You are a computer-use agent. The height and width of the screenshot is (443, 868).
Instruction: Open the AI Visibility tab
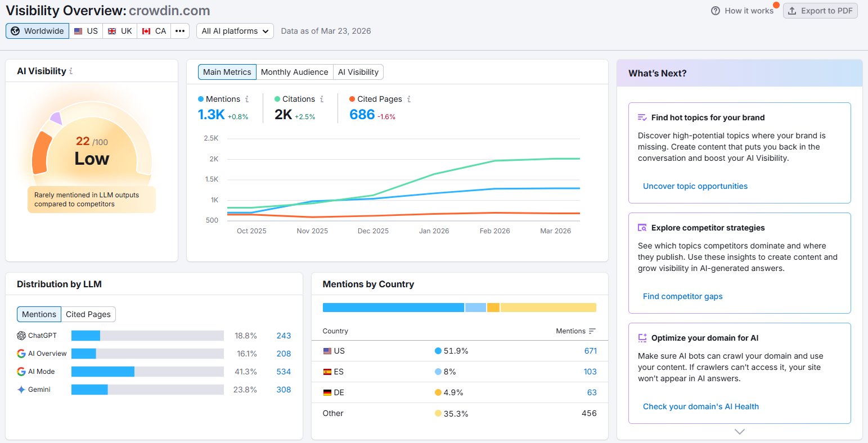pyautogui.click(x=358, y=72)
